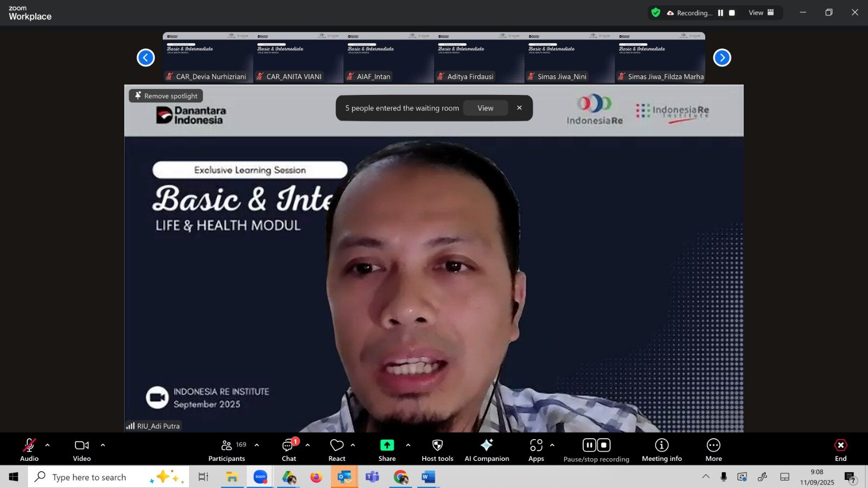Open the React reactions menu
The height and width of the screenshot is (488, 868).
336,448
